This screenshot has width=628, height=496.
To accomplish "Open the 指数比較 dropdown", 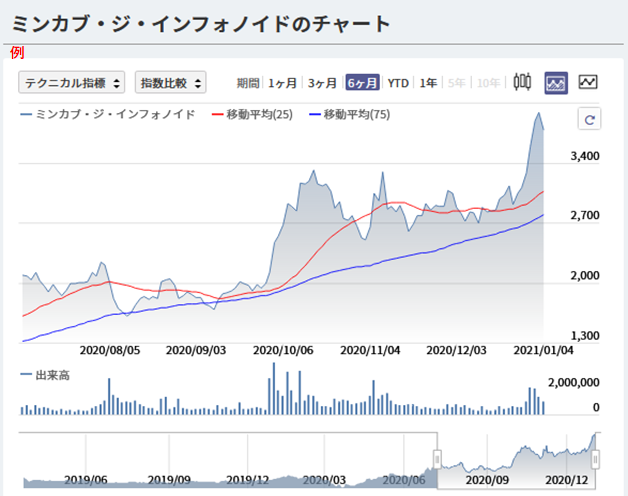I will coord(170,82).
